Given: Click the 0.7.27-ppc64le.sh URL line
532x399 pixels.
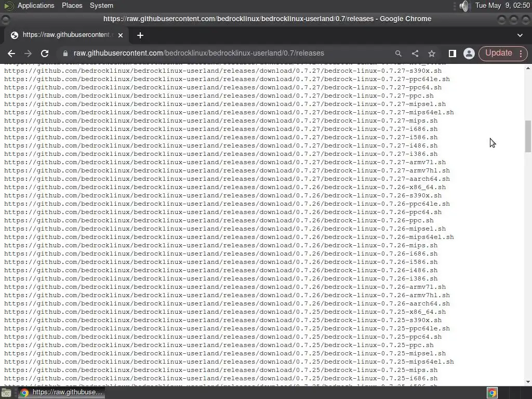Looking at the screenshot, I should coord(227,79).
